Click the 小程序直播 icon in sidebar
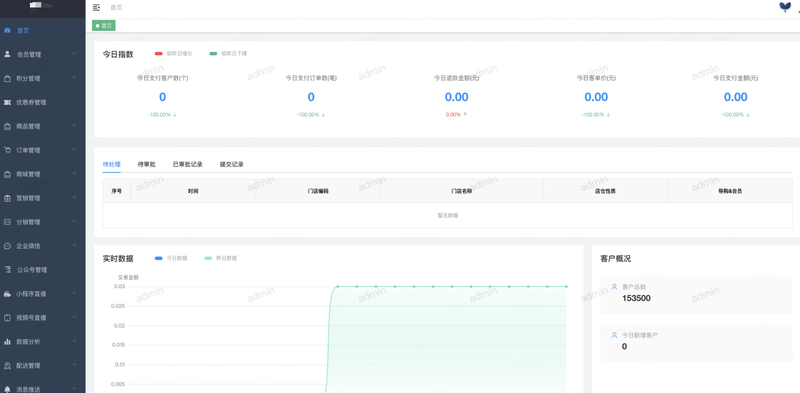 coord(7,293)
